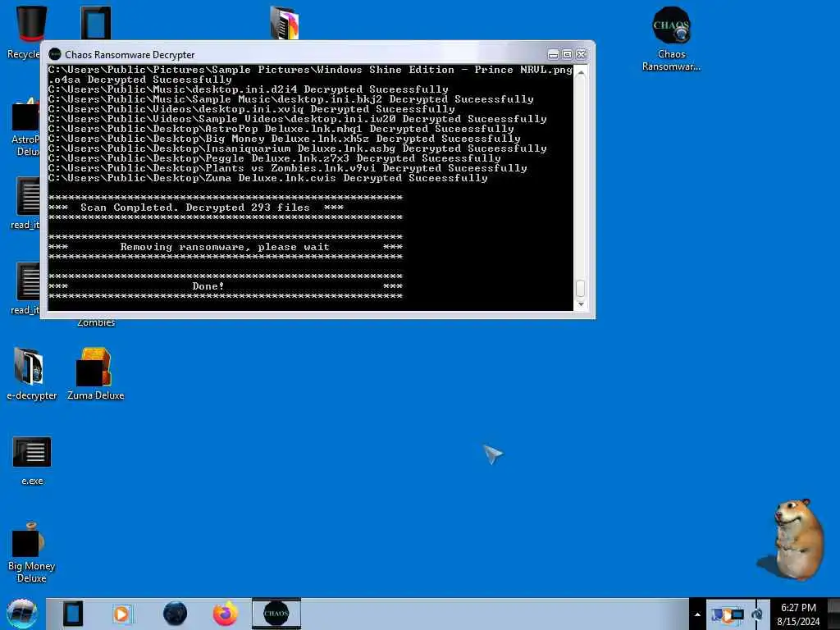Click the console scrollbar up arrow
Viewport: 840px width, 630px height.
click(x=581, y=72)
